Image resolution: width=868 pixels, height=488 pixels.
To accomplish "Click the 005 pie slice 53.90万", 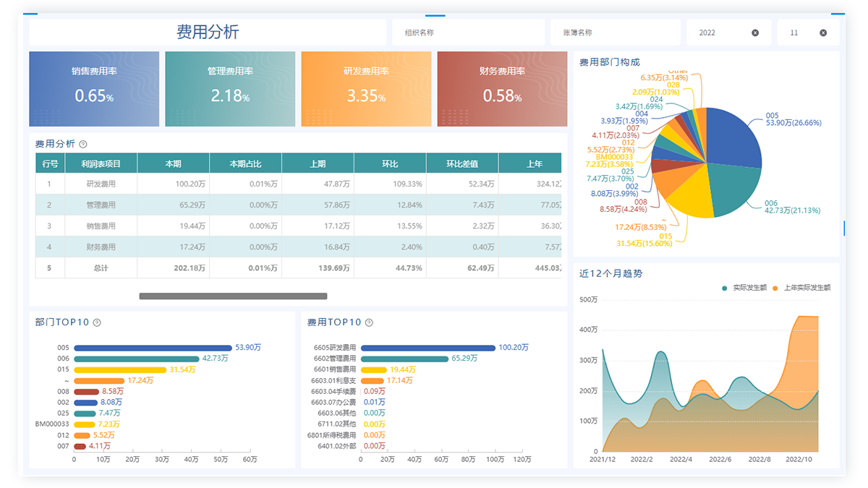I will coord(734,137).
